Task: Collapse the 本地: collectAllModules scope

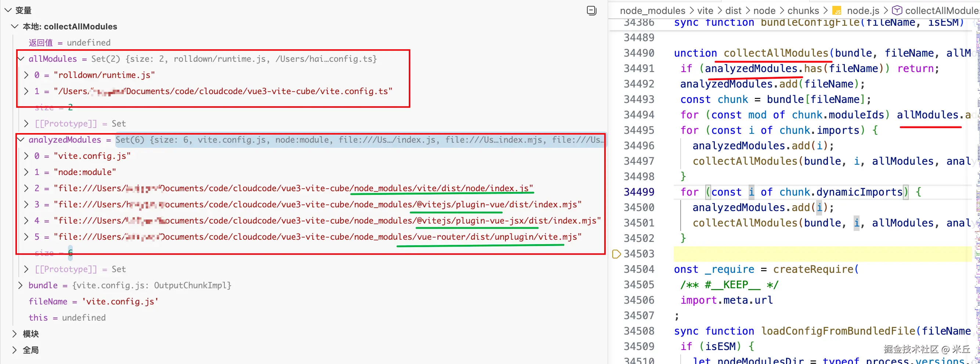Action: 15,26
